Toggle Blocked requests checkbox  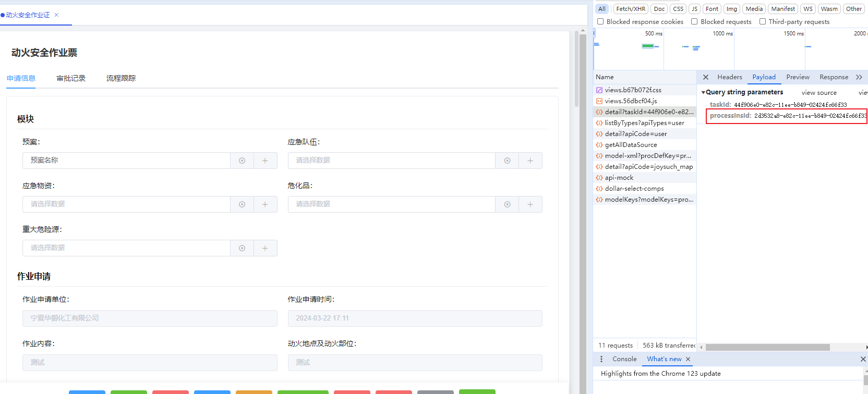pyautogui.click(x=694, y=21)
